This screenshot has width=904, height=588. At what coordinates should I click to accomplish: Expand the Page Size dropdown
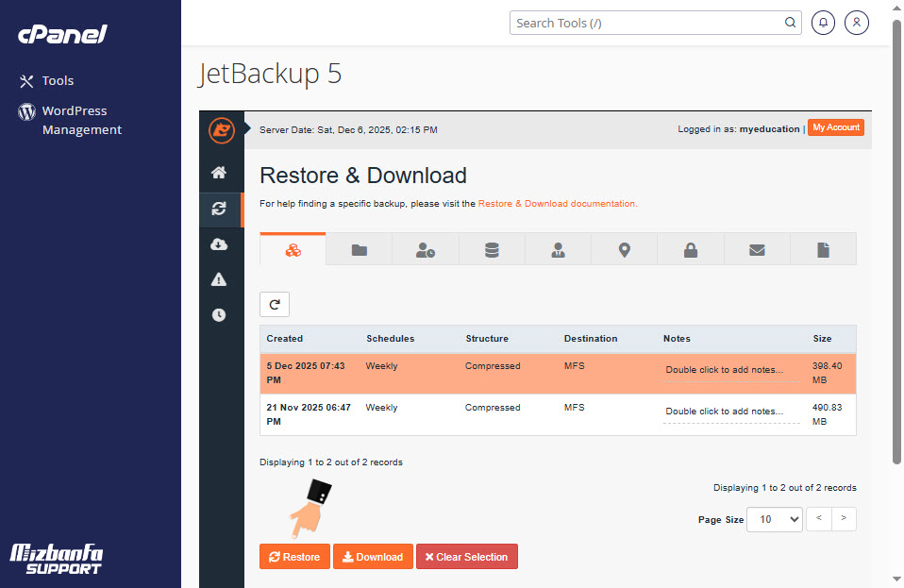[x=774, y=519]
